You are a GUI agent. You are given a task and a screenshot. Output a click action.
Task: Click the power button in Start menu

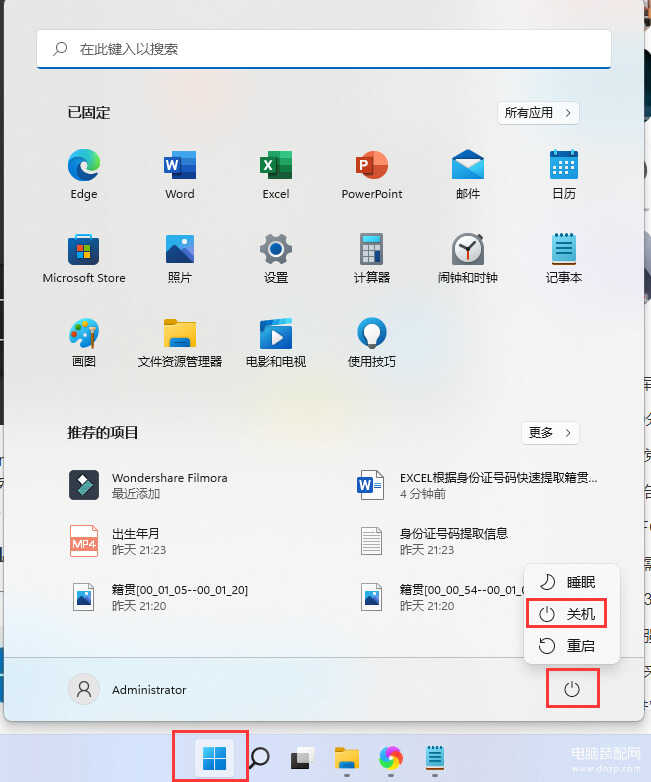point(572,690)
